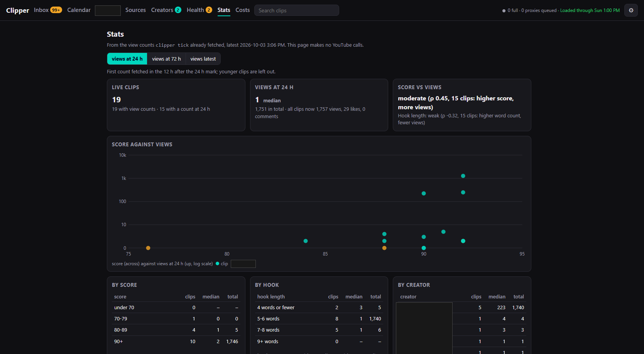The height and width of the screenshot is (354, 644).
Task: Select the Stats tab
Action: click(224, 10)
